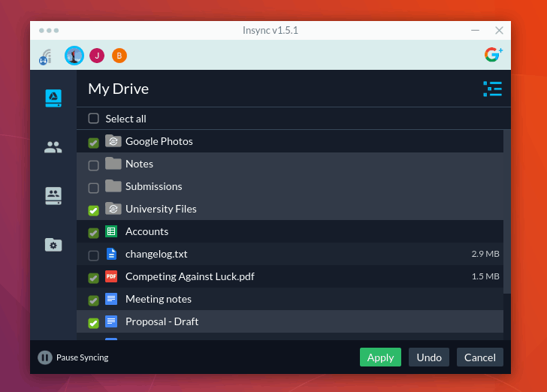Open the Team Drives sidebar icon
Image resolution: width=547 pixels, height=392 pixels.
[53, 196]
